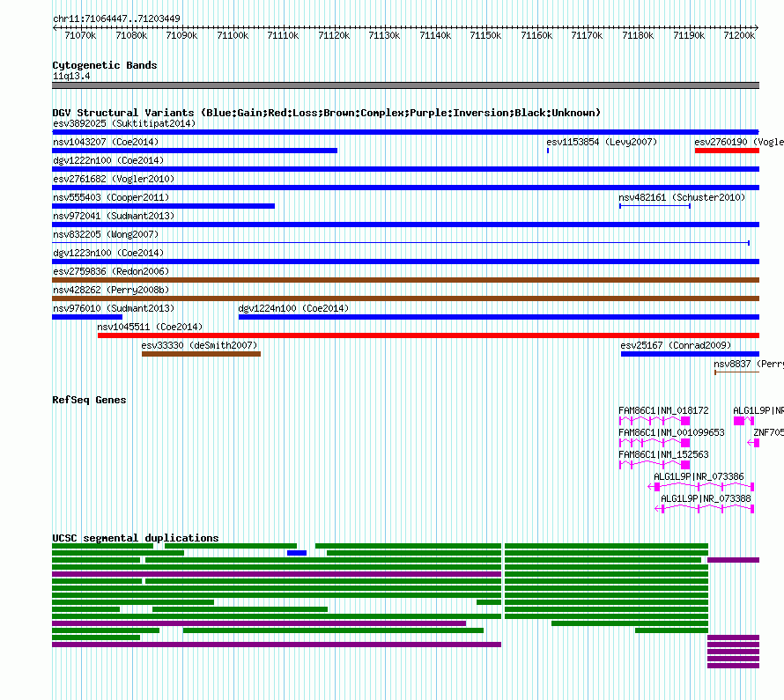Click the nsv1043207 (Coe2014) variant label
The width and height of the screenshot is (784, 700).
point(106,142)
